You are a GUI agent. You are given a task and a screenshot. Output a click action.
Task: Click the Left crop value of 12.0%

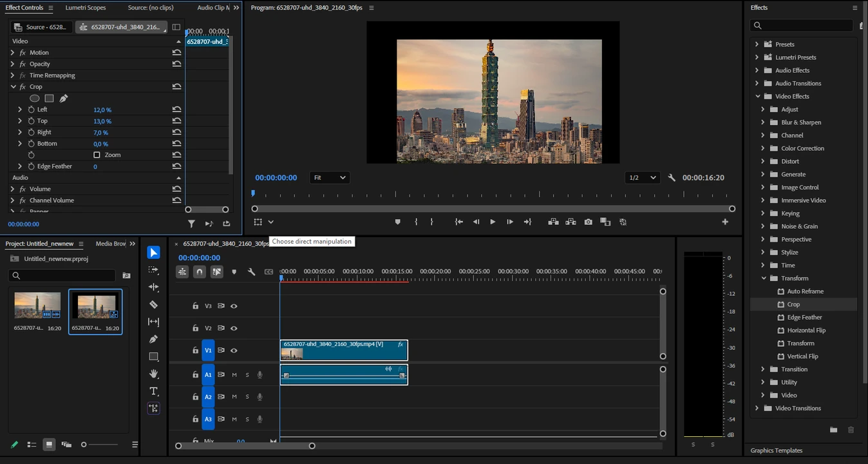click(102, 110)
